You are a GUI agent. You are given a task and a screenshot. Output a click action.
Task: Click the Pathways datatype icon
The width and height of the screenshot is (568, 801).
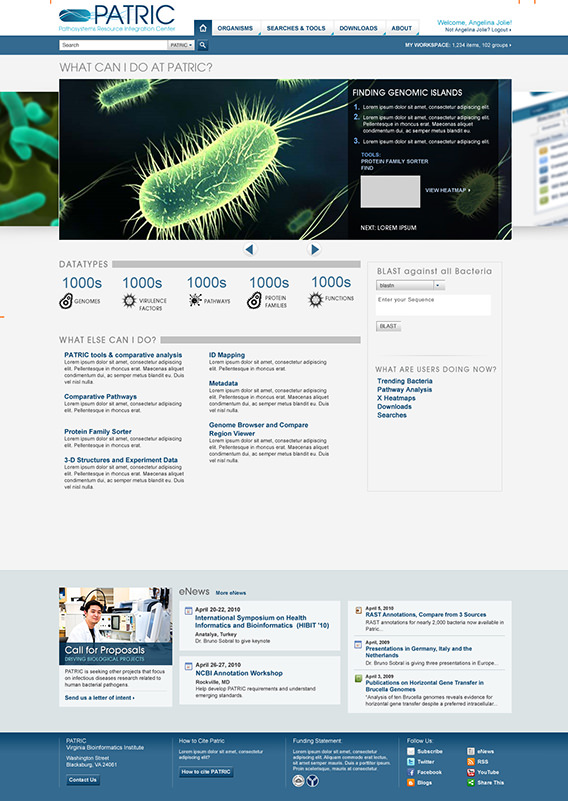click(195, 300)
